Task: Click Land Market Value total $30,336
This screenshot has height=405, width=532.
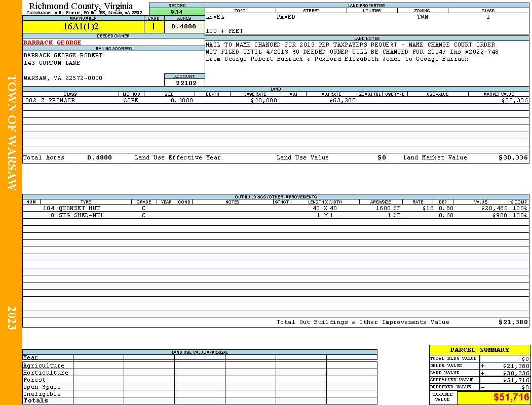Action: [x=513, y=157]
